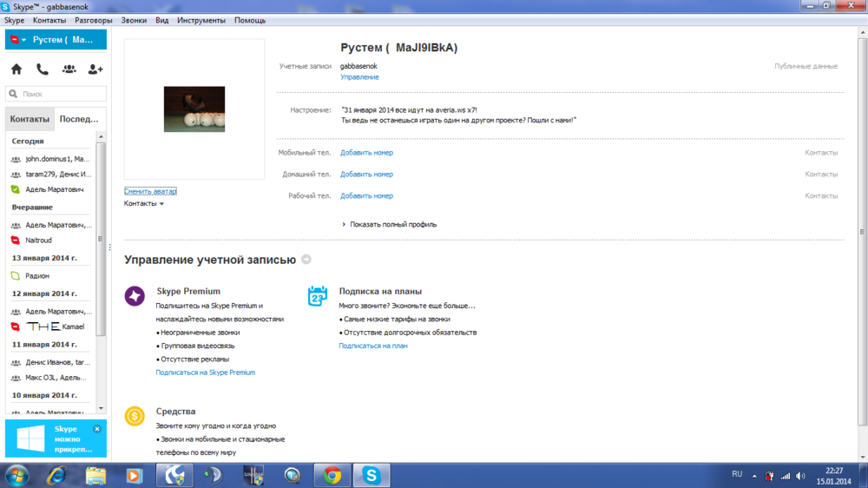Open the Звонки menu
Image resolution: width=868 pixels, height=488 pixels.
(x=134, y=21)
